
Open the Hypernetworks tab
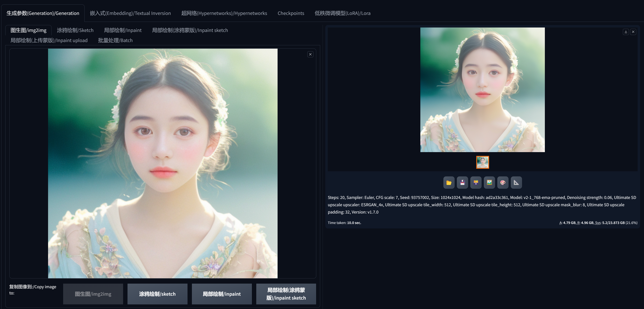224,13
